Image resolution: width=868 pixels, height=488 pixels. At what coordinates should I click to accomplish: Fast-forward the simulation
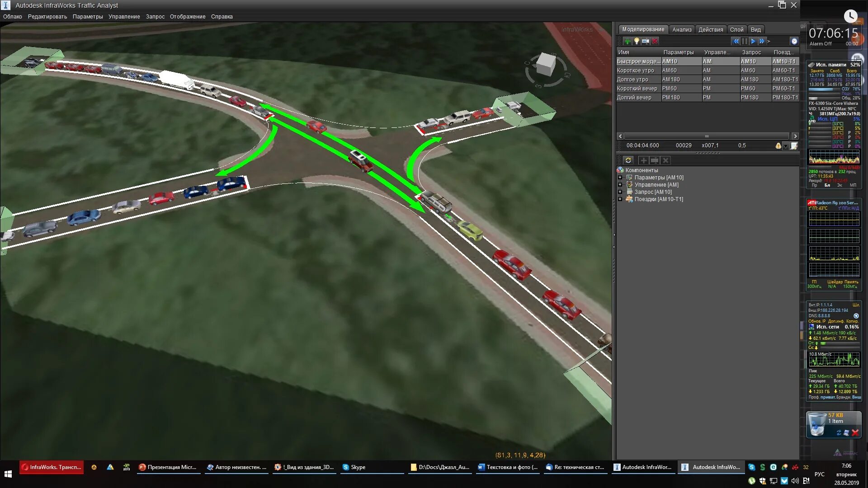(762, 41)
